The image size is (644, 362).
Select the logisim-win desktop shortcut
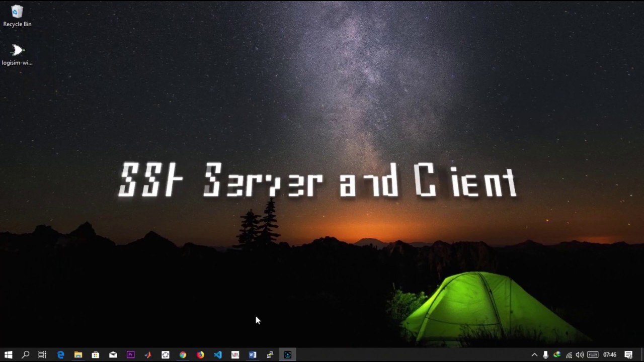pyautogui.click(x=17, y=55)
